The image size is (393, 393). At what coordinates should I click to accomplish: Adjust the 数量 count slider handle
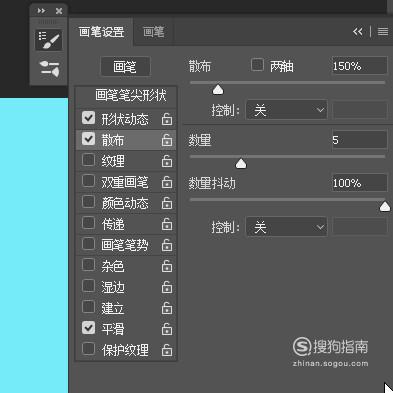pyautogui.click(x=241, y=163)
